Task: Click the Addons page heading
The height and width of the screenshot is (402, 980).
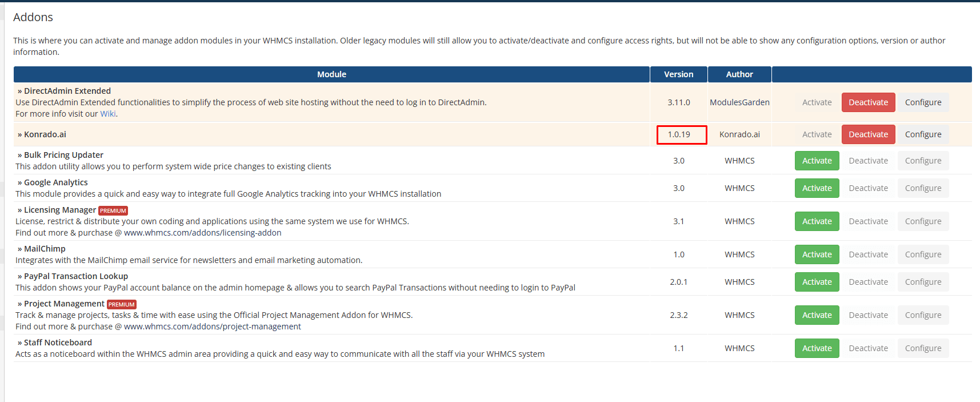Action: 33,17
